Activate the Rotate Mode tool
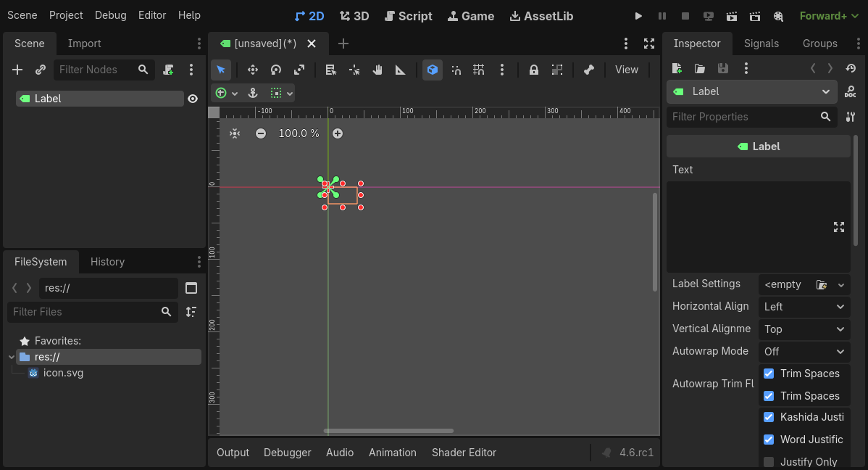This screenshot has width=868, height=470. 276,70
